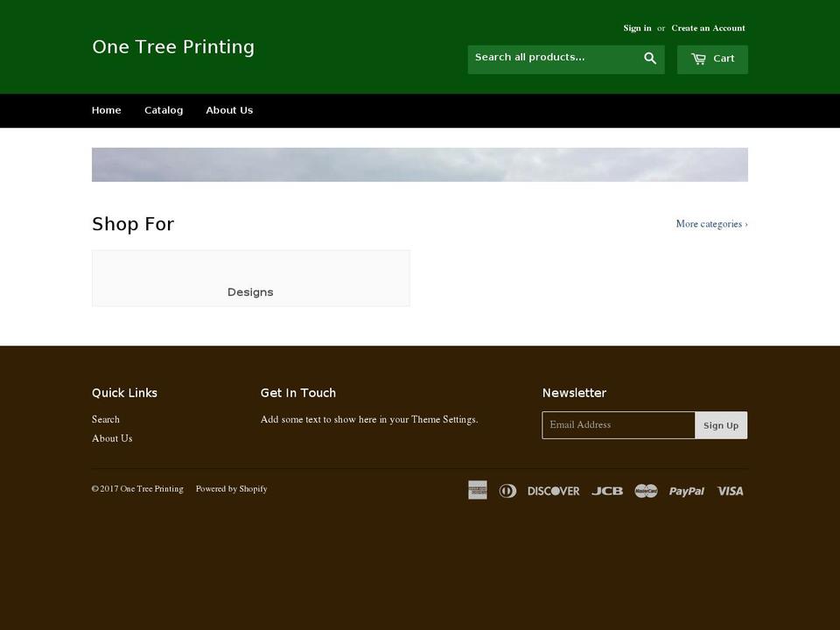840x630 pixels.
Task: Click Create an Account link
Action: coord(707,27)
